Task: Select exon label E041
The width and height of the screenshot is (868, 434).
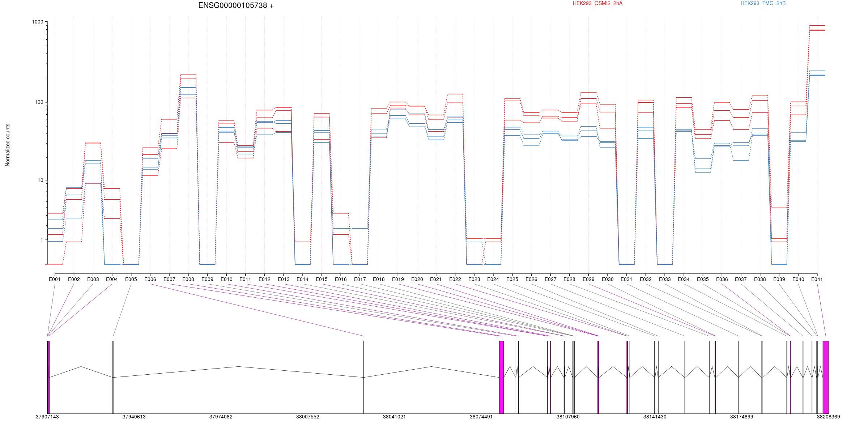Action: tap(817, 279)
